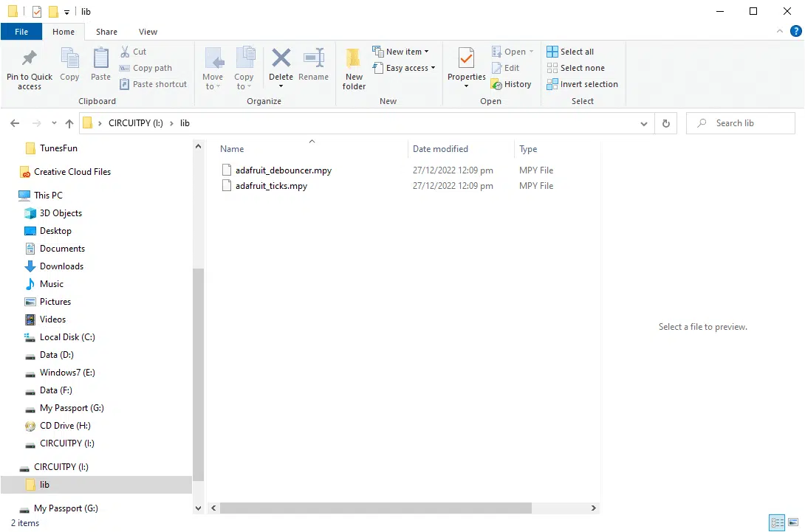Open the Help question mark icon
This screenshot has width=805, height=532.
coord(795,31)
